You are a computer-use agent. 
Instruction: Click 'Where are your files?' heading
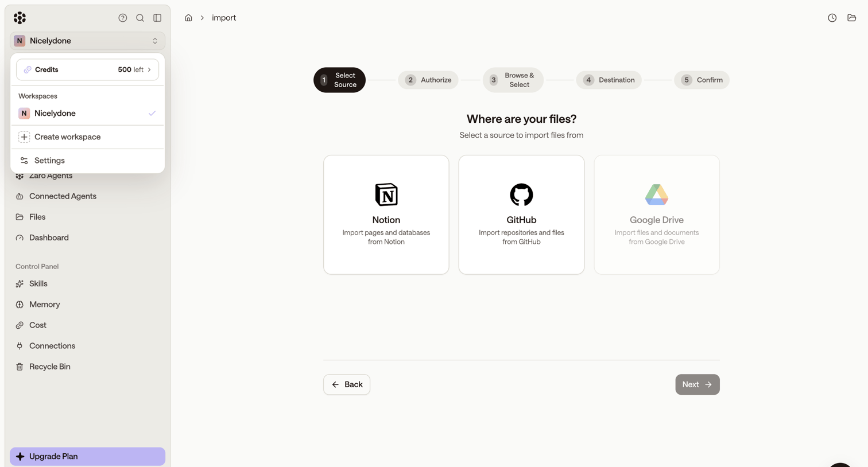521,119
